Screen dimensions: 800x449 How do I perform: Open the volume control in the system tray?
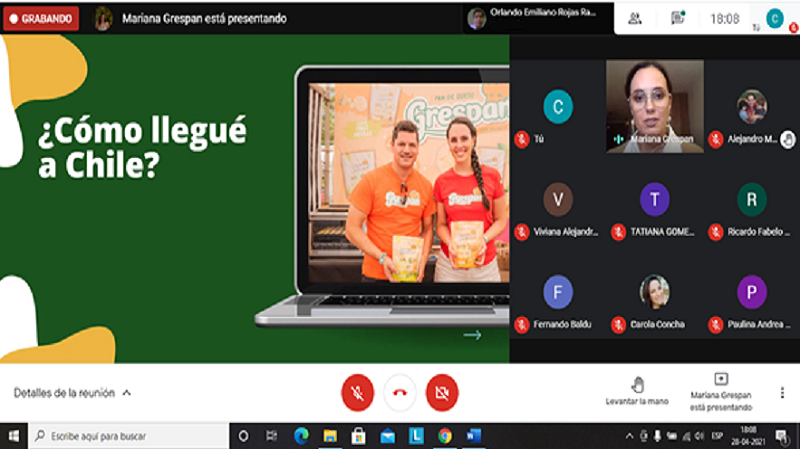coord(699,436)
